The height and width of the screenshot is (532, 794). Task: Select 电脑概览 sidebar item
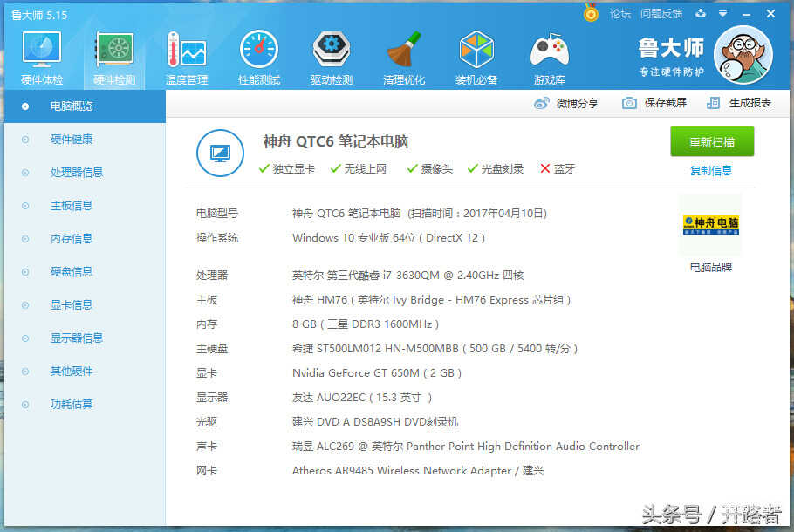[x=86, y=106]
